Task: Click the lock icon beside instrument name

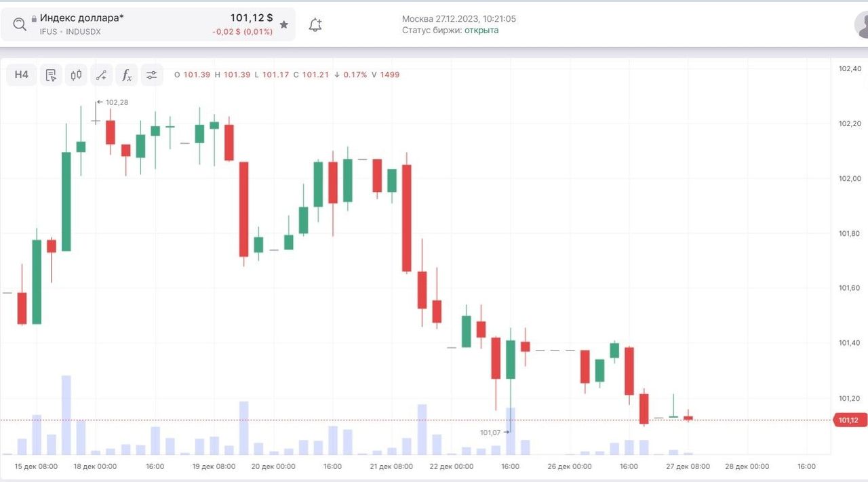Action: click(34, 18)
